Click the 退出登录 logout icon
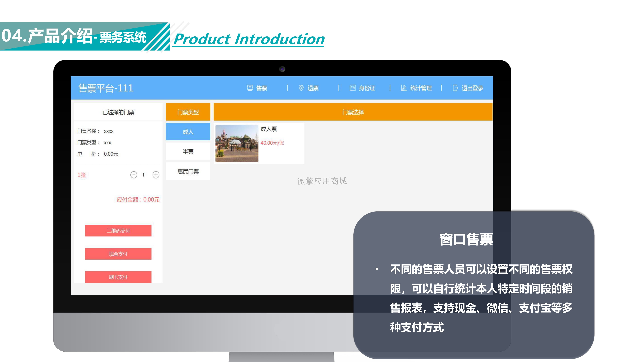The width and height of the screenshot is (644, 362). pos(455,88)
